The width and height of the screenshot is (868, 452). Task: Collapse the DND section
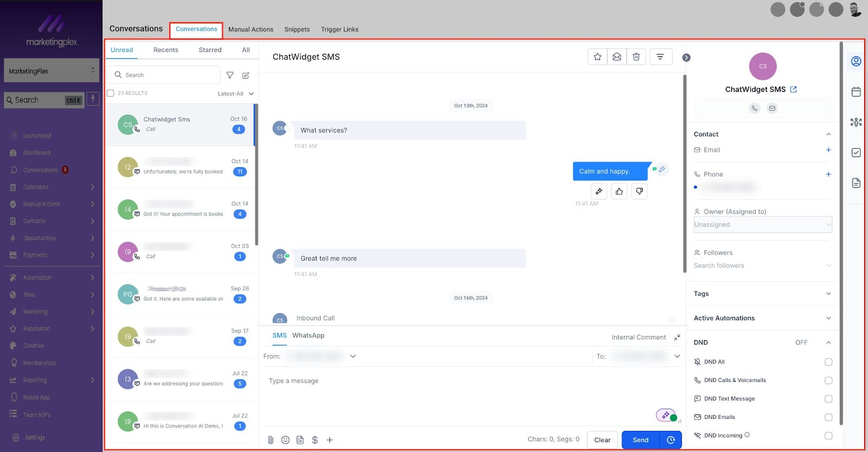click(x=828, y=342)
